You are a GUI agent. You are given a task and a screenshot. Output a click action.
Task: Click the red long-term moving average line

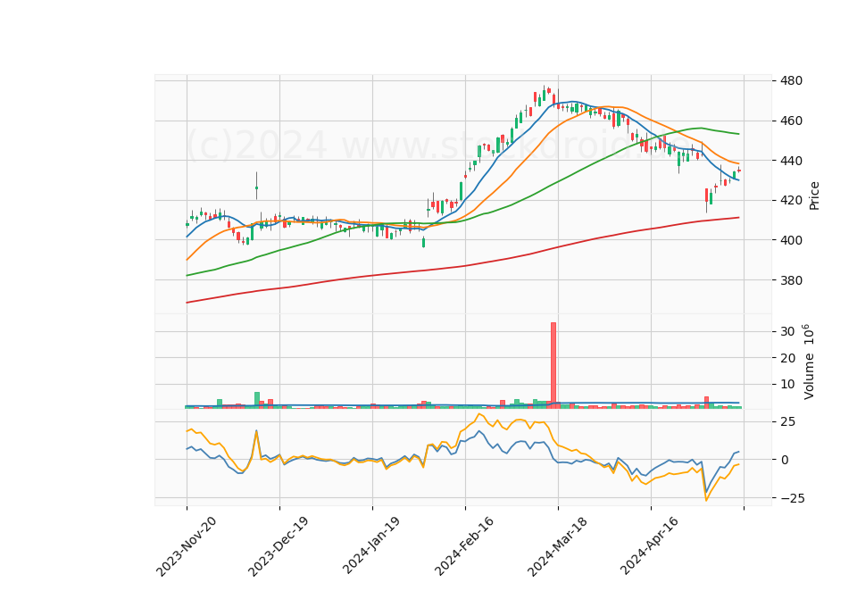(462, 266)
